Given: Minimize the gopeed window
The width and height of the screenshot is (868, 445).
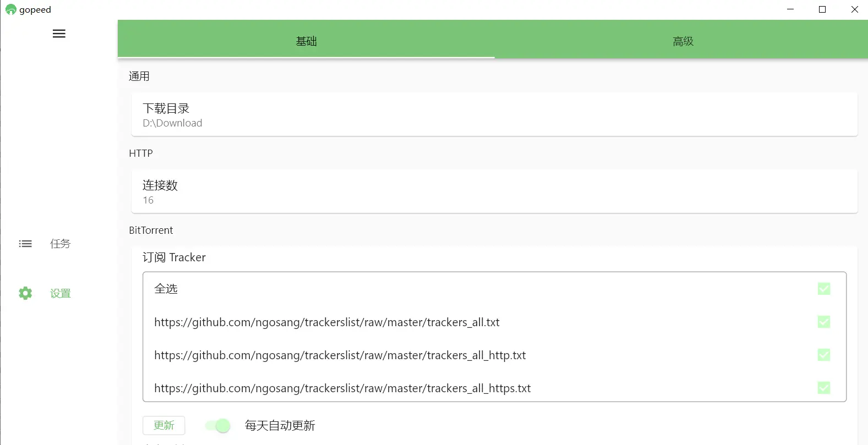Looking at the screenshot, I should (790, 9).
